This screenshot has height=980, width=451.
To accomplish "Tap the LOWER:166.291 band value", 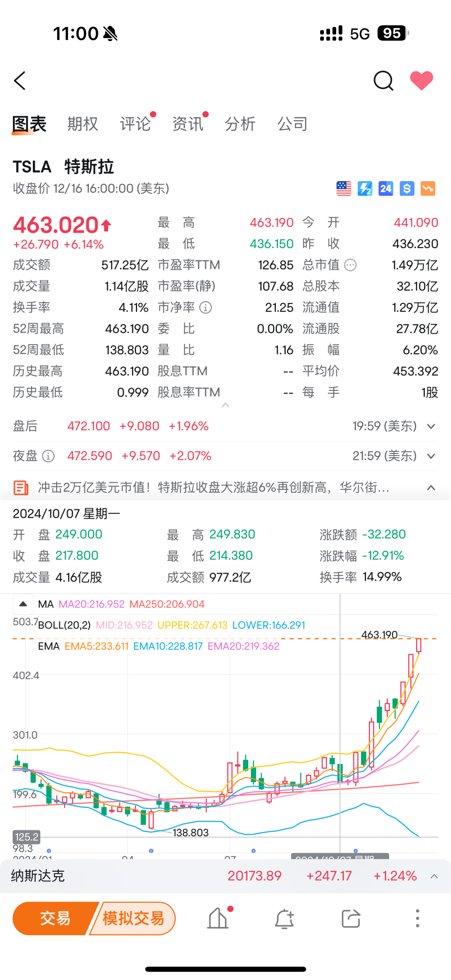I will pyautogui.click(x=269, y=625).
